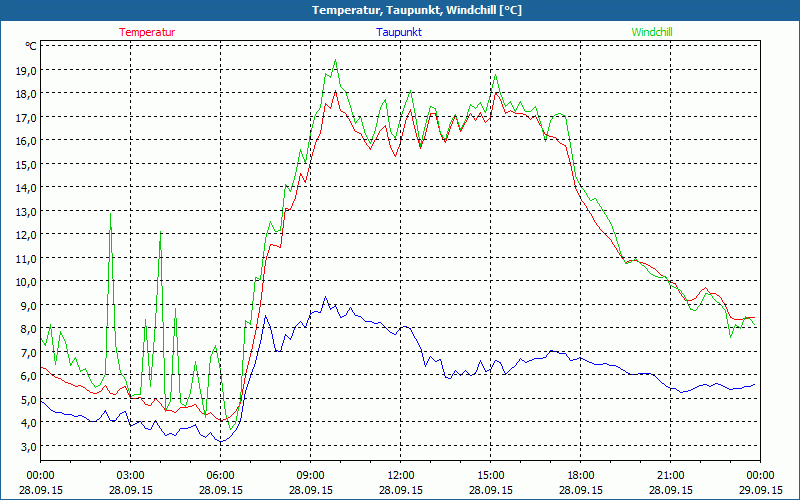
Task: Click the 4,0 y-axis value
Action: (29, 422)
